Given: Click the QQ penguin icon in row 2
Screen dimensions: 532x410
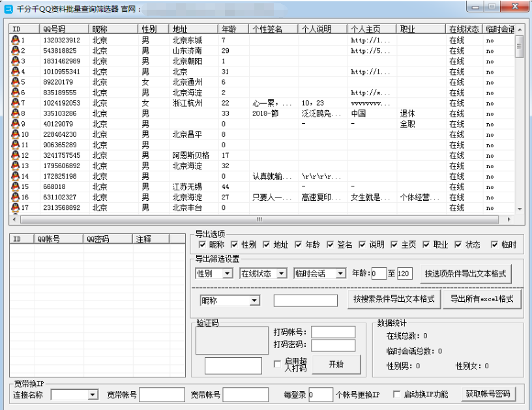Looking at the screenshot, I should [x=15, y=51].
